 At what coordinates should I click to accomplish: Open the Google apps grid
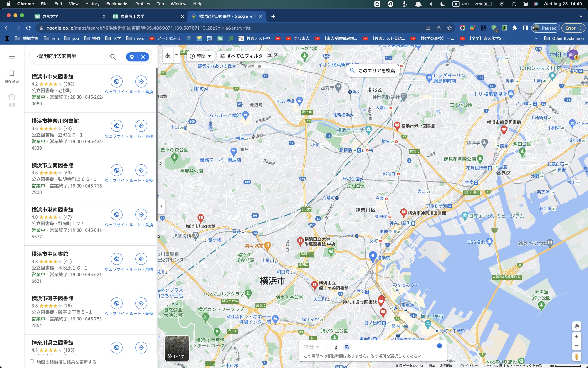tap(558, 55)
